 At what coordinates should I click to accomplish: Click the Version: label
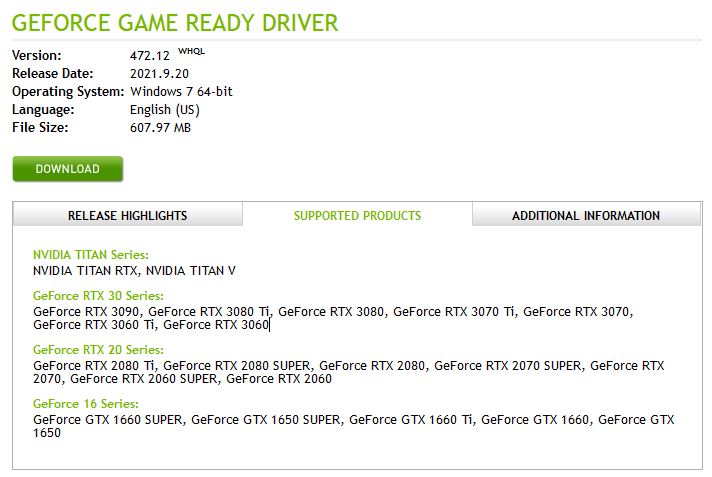[x=37, y=55]
